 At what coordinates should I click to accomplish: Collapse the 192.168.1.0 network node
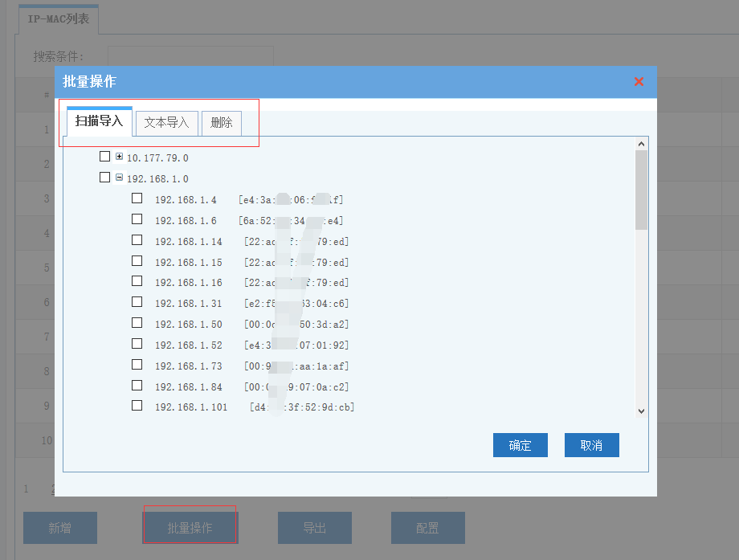(x=120, y=178)
